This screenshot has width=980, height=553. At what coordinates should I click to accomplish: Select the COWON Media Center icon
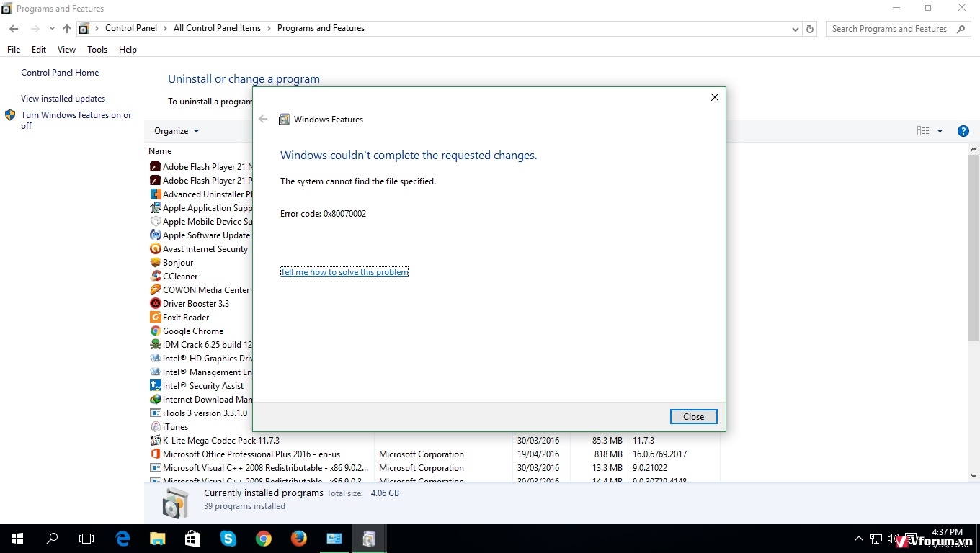[x=155, y=290]
